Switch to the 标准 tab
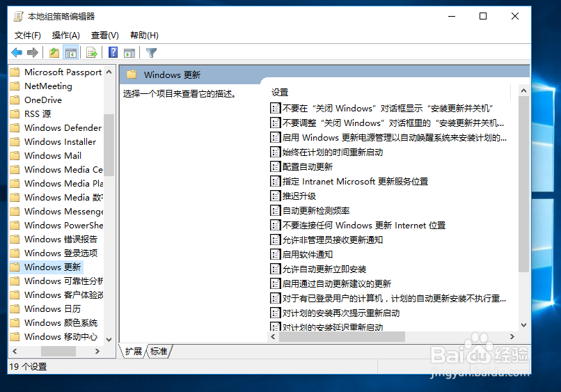The width and height of the screenshot is (561, 392). [159, 351]
